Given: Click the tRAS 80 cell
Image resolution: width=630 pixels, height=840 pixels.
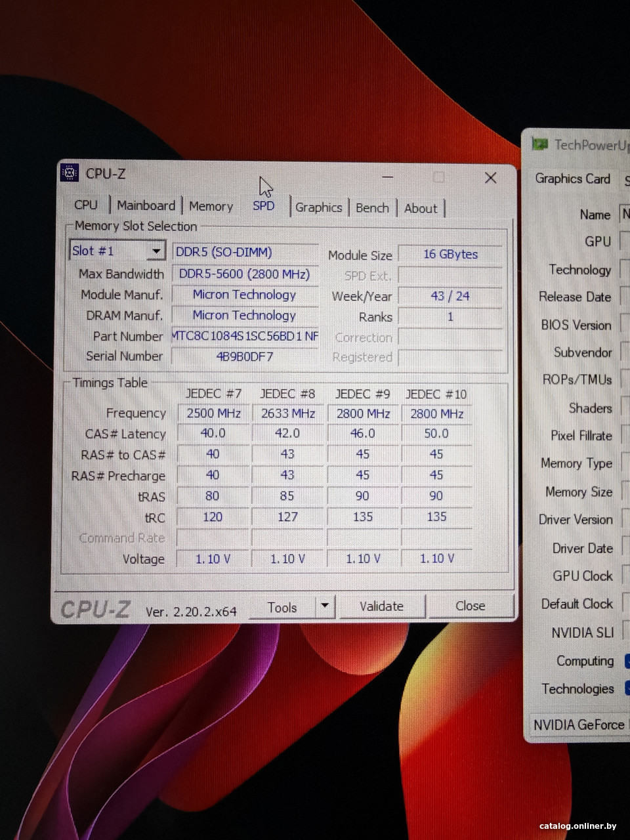Looking at the screenshot, I should click(x=213, y=496).
